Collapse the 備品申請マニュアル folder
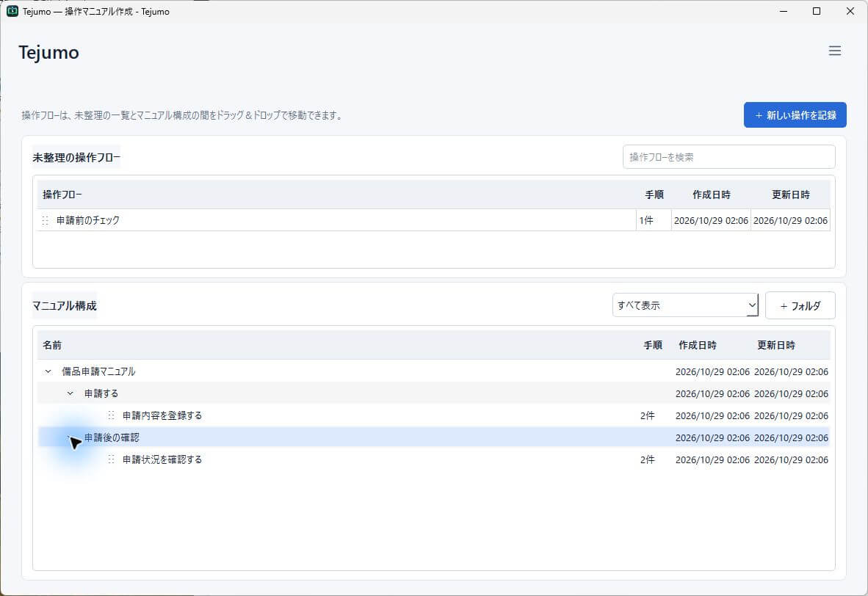The image size is (868, 596). click(48, 371)
